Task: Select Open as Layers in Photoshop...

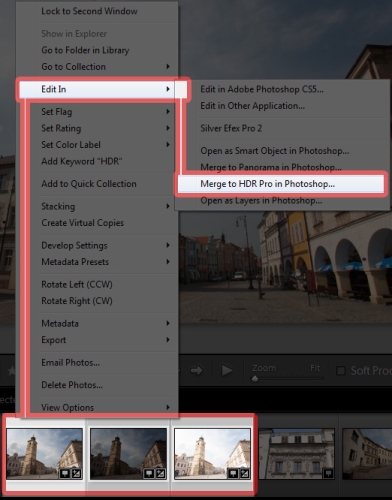Action: [261, 200]
